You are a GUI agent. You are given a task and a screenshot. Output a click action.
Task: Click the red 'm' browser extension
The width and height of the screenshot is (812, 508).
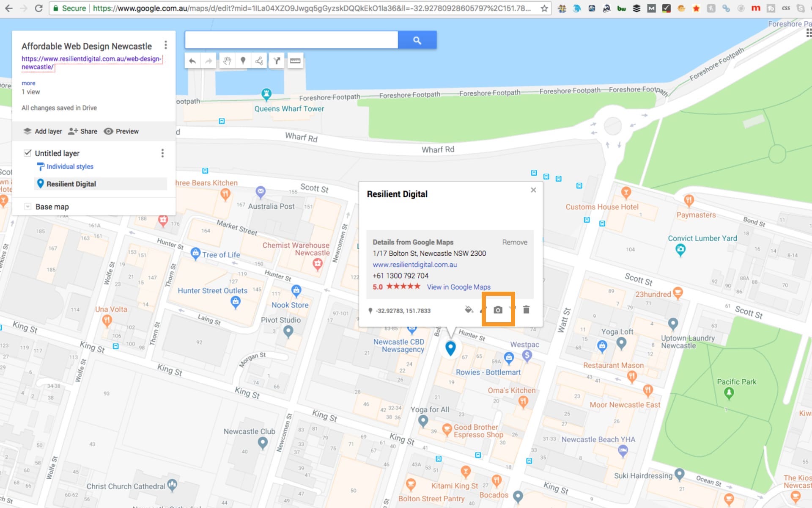coord(756,8)
